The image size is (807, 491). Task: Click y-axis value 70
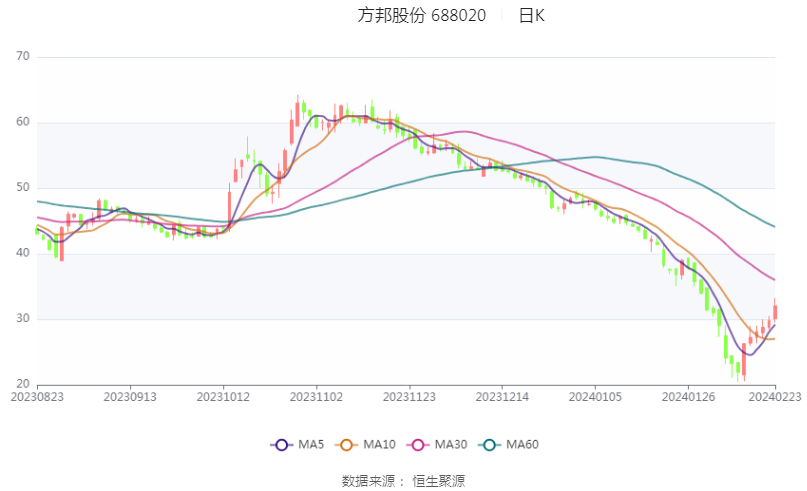tap(23, 56)
